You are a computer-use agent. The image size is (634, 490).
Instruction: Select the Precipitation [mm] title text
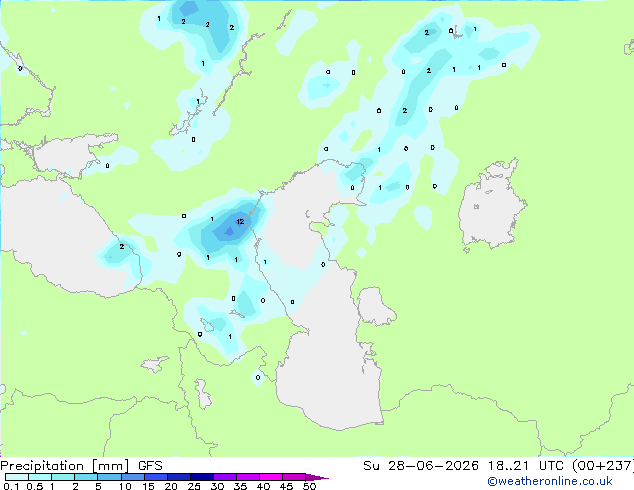64,466
